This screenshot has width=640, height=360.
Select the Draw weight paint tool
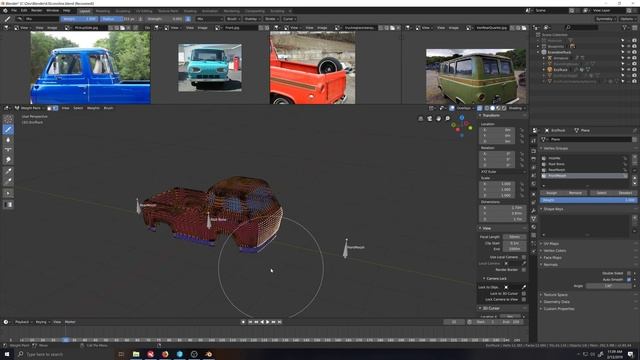point(8,129)
